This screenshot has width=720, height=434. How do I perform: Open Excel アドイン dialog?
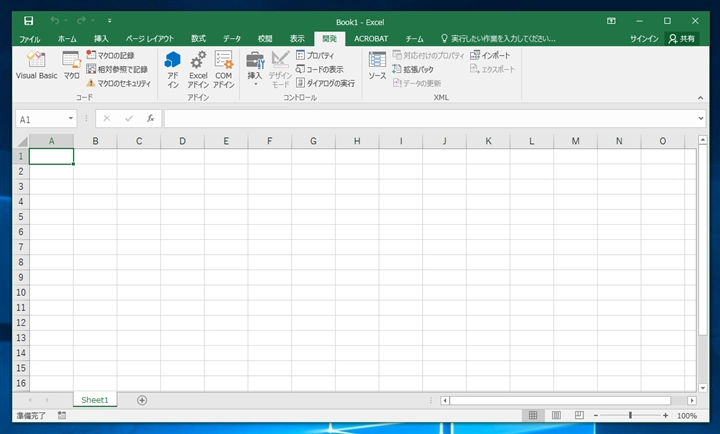tap(198, 69)
